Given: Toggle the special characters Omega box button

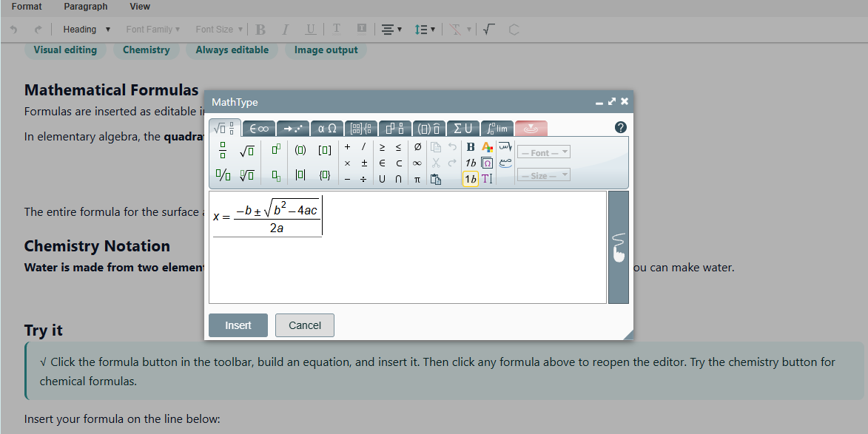Looking at the screenshot, I should 487,163.
